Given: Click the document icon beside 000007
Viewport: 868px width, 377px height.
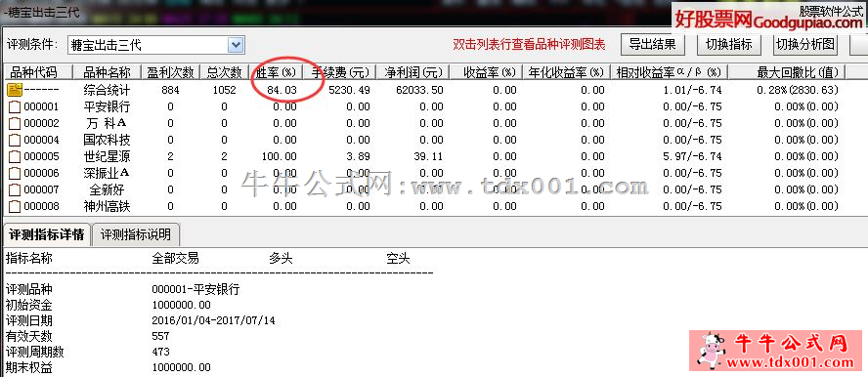Looking at the screenshot, I should pos(15,190).
